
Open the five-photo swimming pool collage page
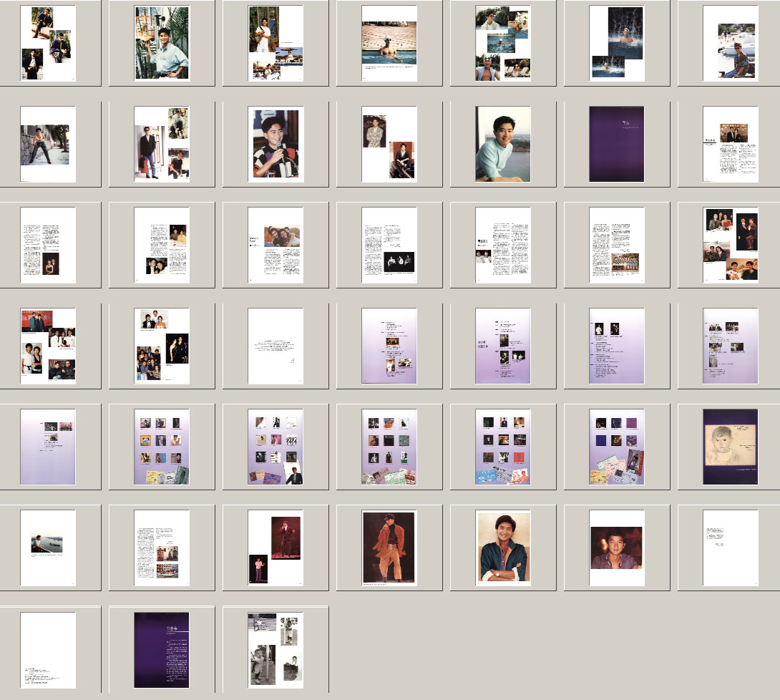pos(503,43)
